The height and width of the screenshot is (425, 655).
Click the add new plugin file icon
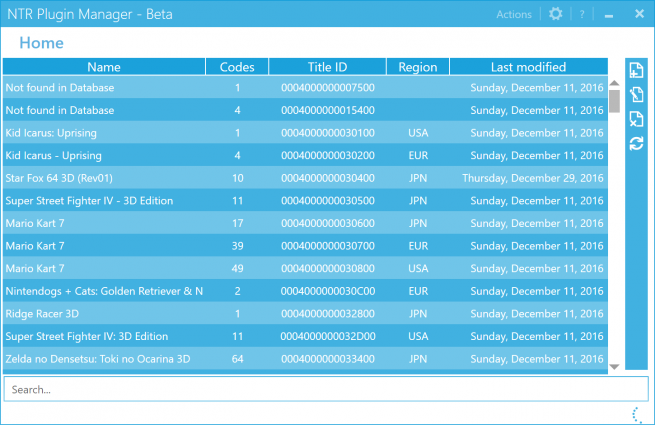tap(636, 70)
